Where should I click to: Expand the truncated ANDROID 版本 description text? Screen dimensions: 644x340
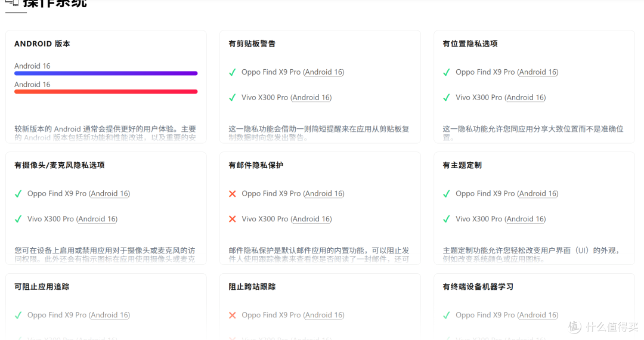point(106,133)
